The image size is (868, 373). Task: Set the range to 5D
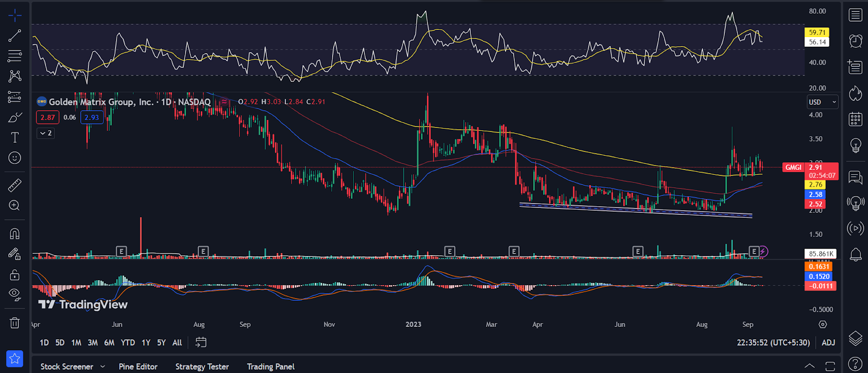(60, 343)
